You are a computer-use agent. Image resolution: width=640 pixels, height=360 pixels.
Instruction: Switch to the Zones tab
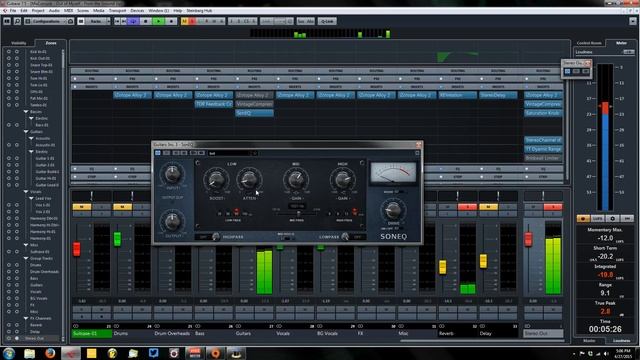click(x=51, y=43)
